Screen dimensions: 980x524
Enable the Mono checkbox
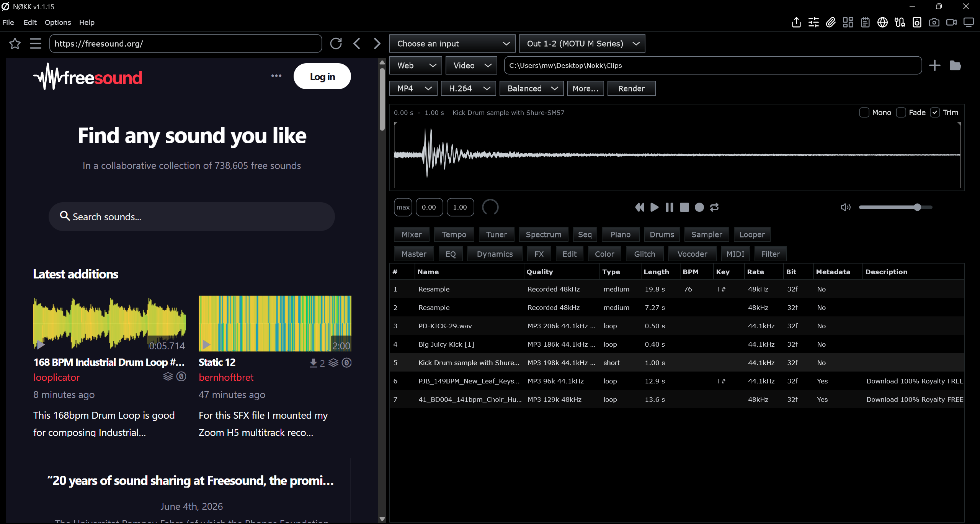(x=864, y=113)
